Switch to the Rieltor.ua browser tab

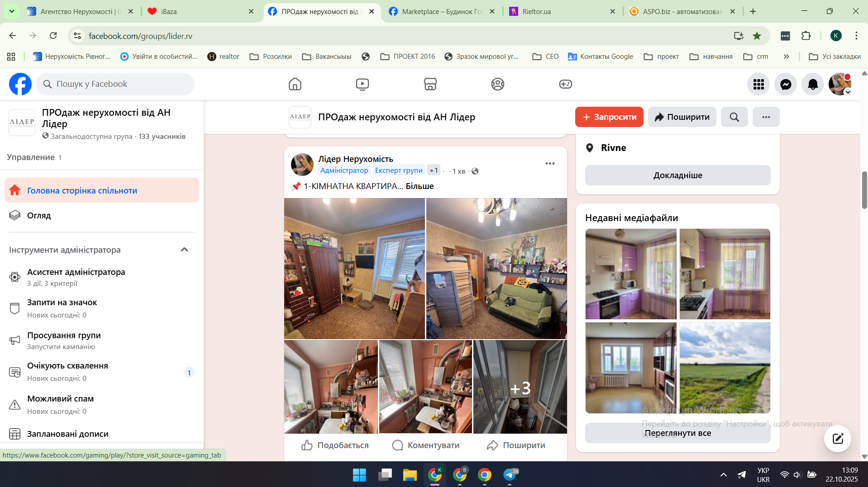[x=536, y=11]
